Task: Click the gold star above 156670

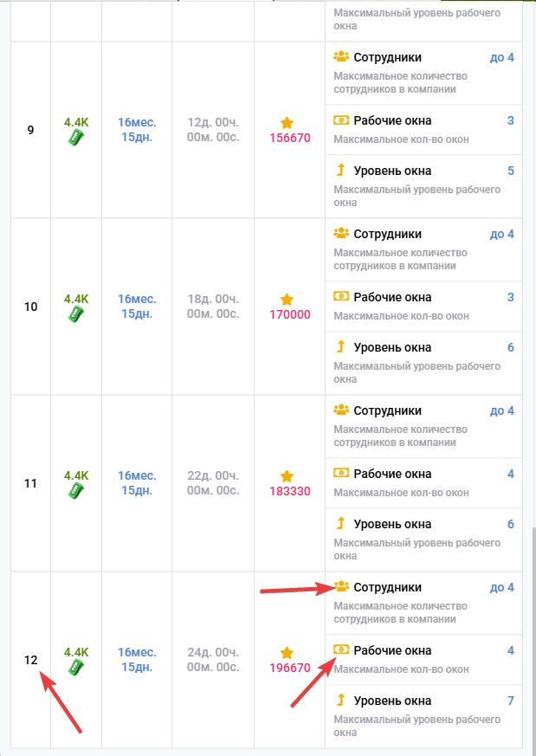Action: point(287,123)
